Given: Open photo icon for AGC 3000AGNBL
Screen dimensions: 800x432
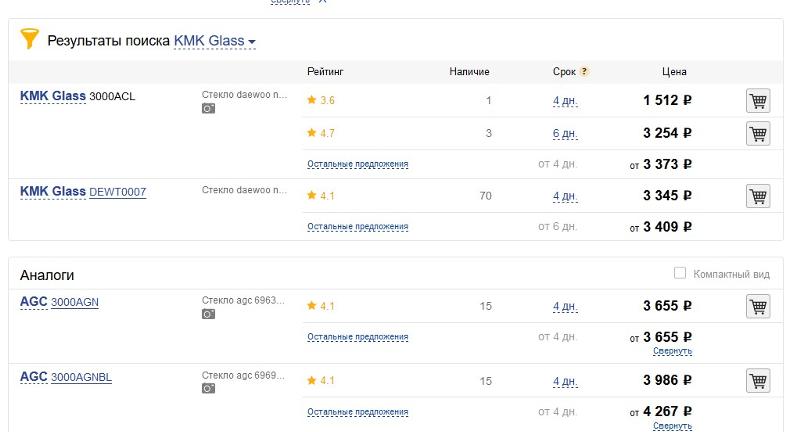Looking at the screenshot, I should (208, 389).
